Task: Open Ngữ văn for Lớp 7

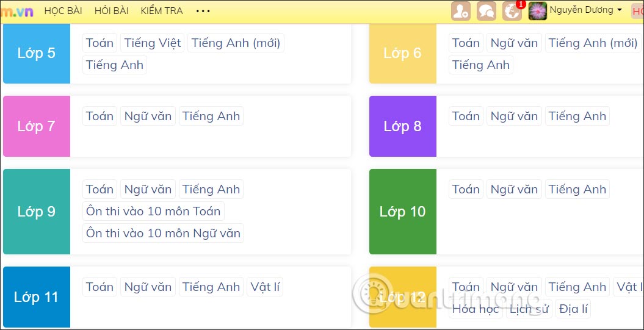Action: (x=148, y=116)
